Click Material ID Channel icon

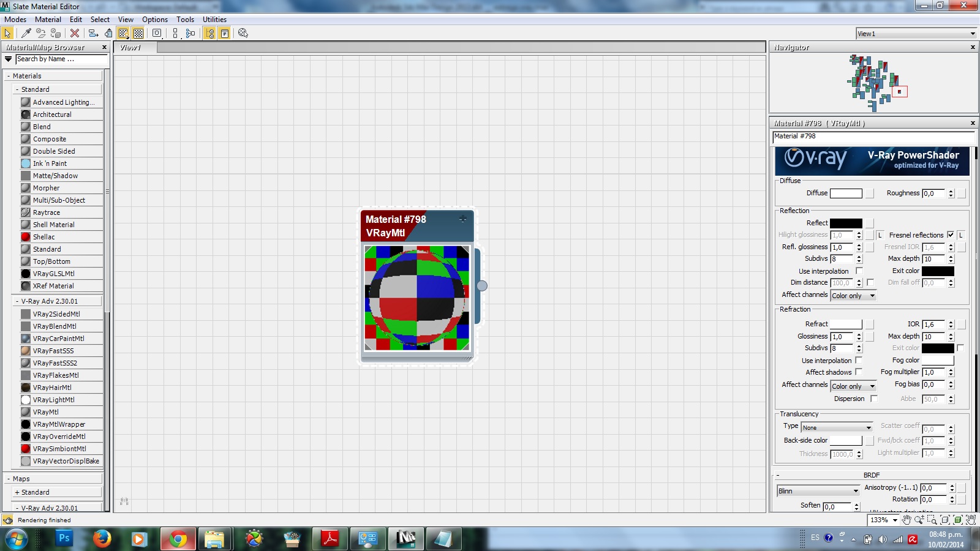click(x=157, y=33)
